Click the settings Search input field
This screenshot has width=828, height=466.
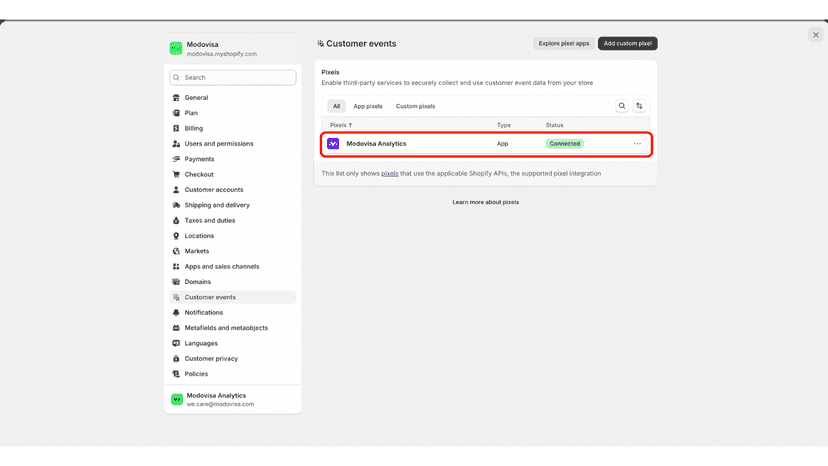click(233, 78)
